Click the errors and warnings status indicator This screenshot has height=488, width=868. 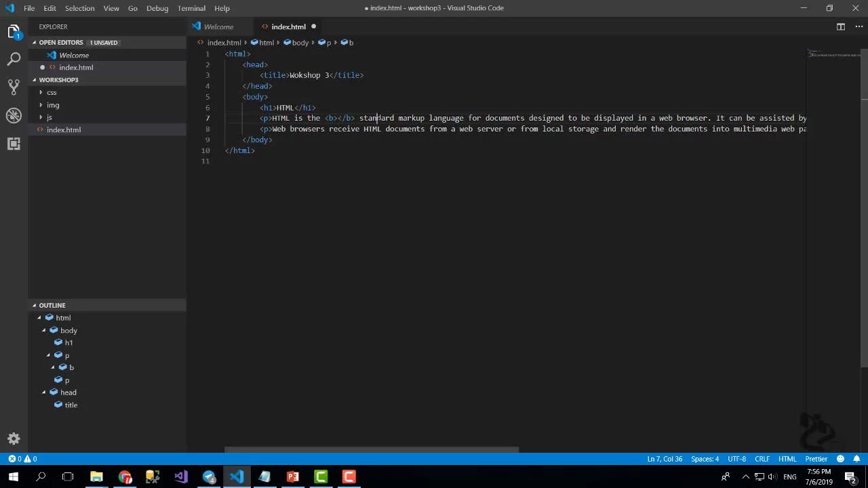(22, 459)
